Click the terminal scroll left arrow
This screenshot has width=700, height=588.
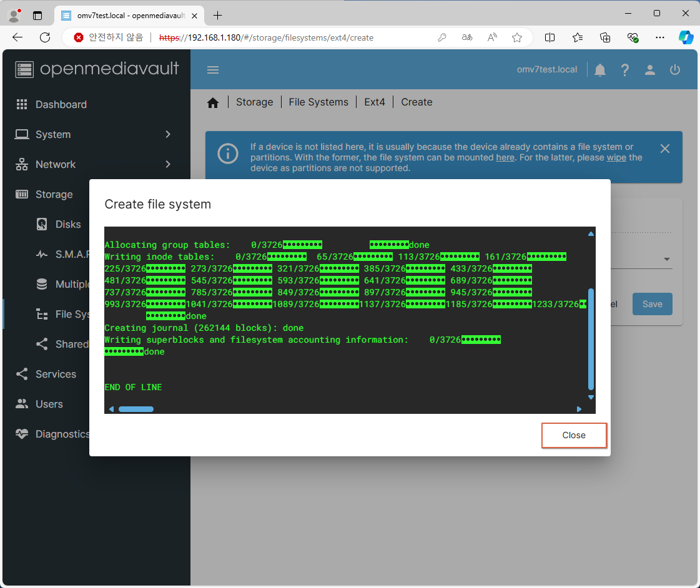click(111, 409)
